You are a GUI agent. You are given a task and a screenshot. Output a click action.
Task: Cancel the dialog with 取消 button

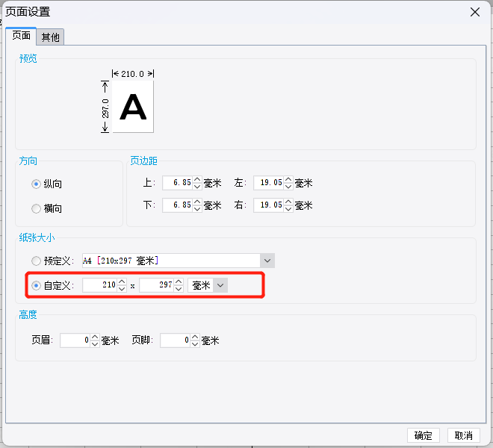[464, 435]
